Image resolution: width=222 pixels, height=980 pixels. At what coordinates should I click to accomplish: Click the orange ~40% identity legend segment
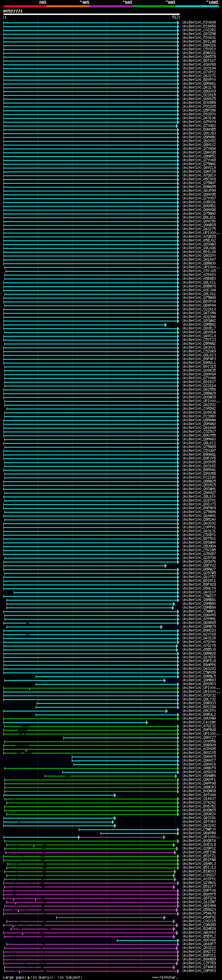(x=68, y=6)
